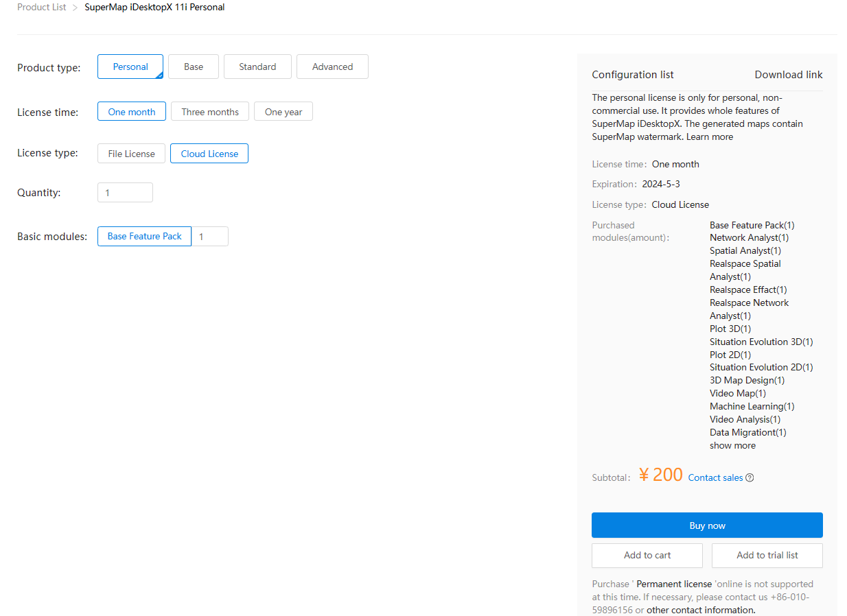Open the Download link
This screenshot has height=616, width=847.
[789, 75]
